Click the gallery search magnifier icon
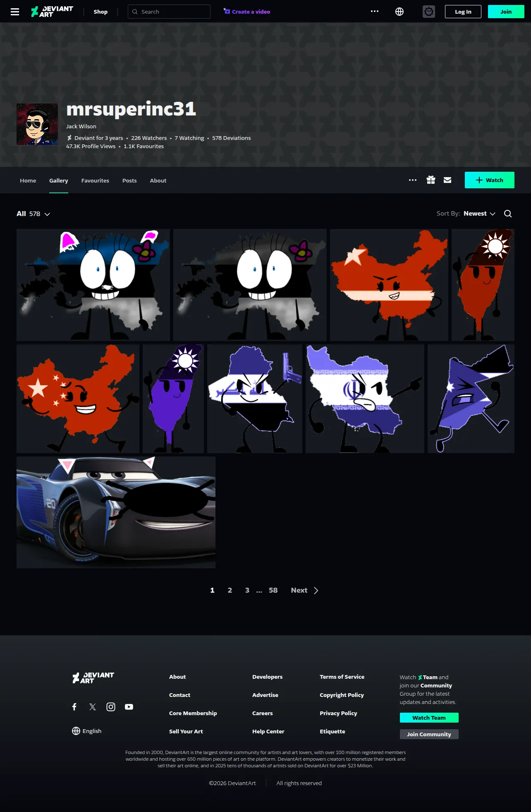Viewport: 531px width, 812px height. point(508,214)
